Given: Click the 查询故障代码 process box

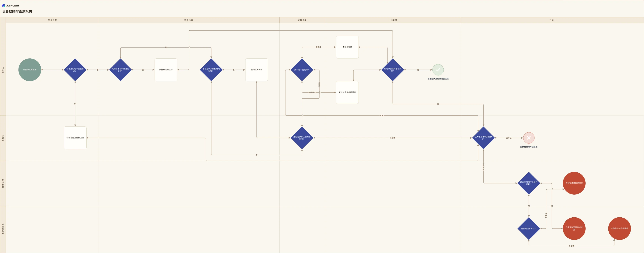Looking at the screenshot, I should coord(256,70).
